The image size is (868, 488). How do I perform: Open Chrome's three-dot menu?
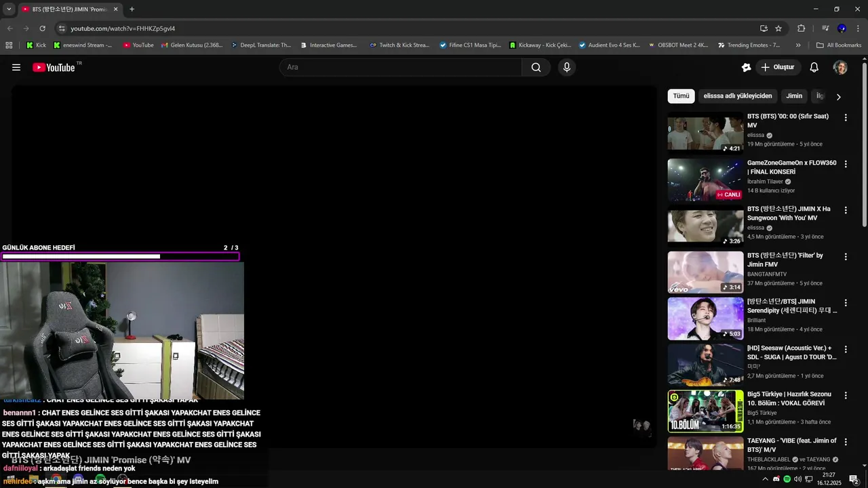coord(858,28)
